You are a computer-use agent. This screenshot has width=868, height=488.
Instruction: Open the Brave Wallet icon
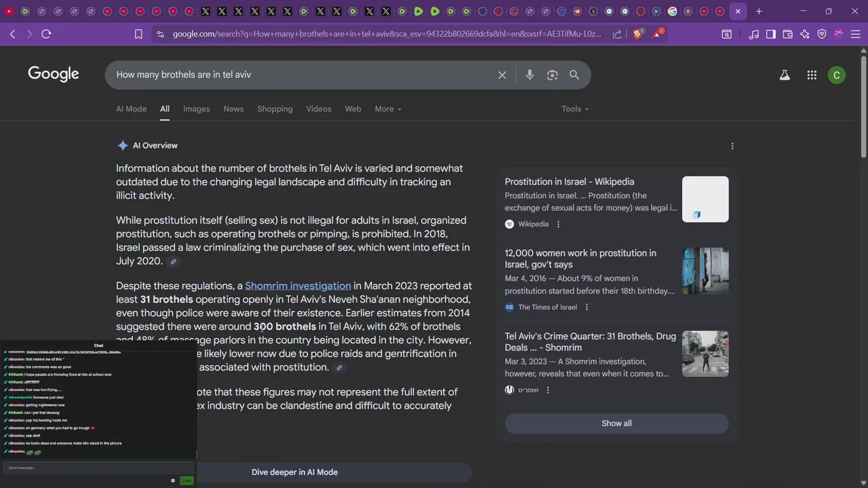[787, 34]
